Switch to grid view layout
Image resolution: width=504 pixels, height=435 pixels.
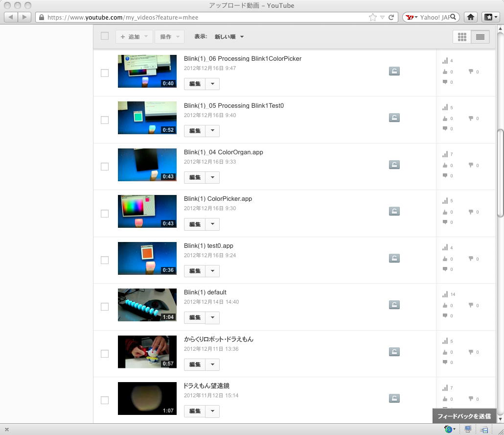coord(462,37)
